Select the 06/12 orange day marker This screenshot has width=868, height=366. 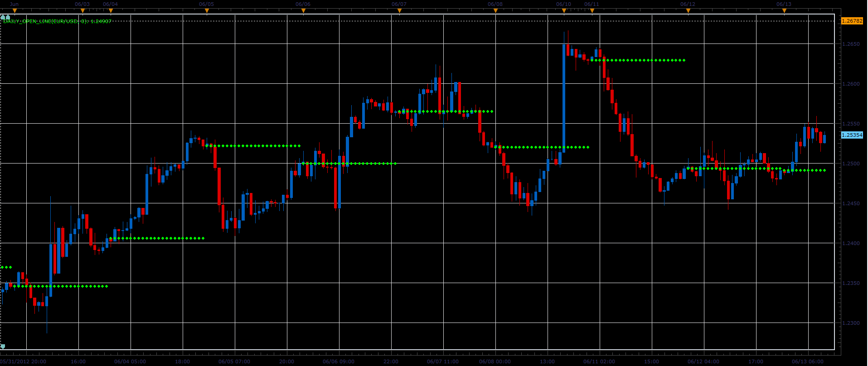point(688,11)
